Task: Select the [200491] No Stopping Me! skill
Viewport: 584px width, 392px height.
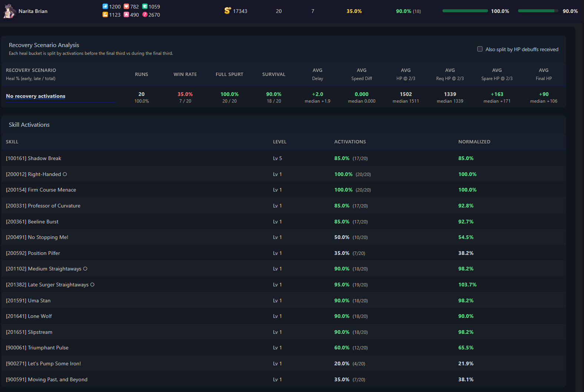Action: coord(283,237)
